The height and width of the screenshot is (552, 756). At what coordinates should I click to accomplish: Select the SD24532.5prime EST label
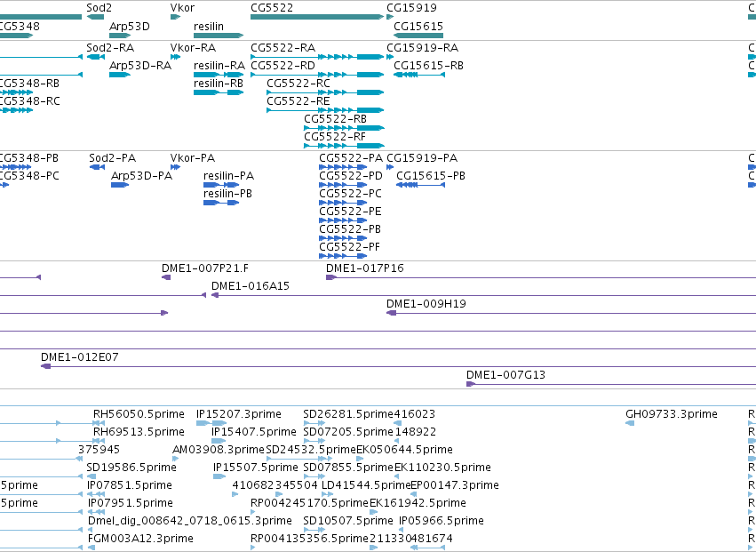pyautogui.click(x=311, y=450)
